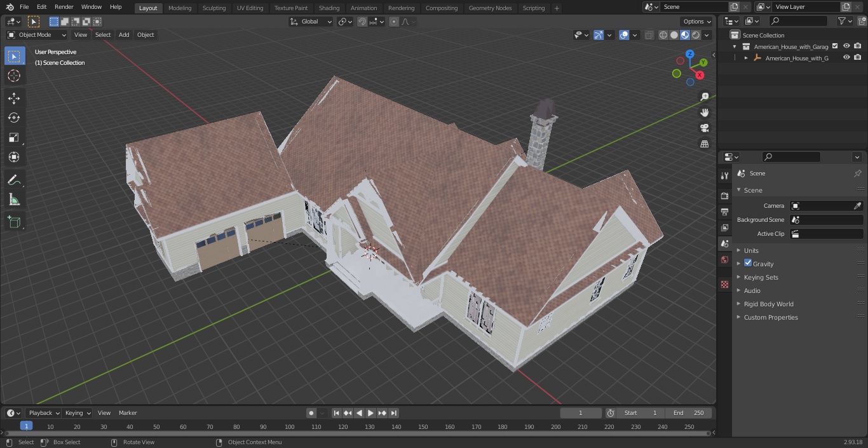Switch to rendered viewport shading
Viewport: 868px width, 448px height.
coord(696,35)
